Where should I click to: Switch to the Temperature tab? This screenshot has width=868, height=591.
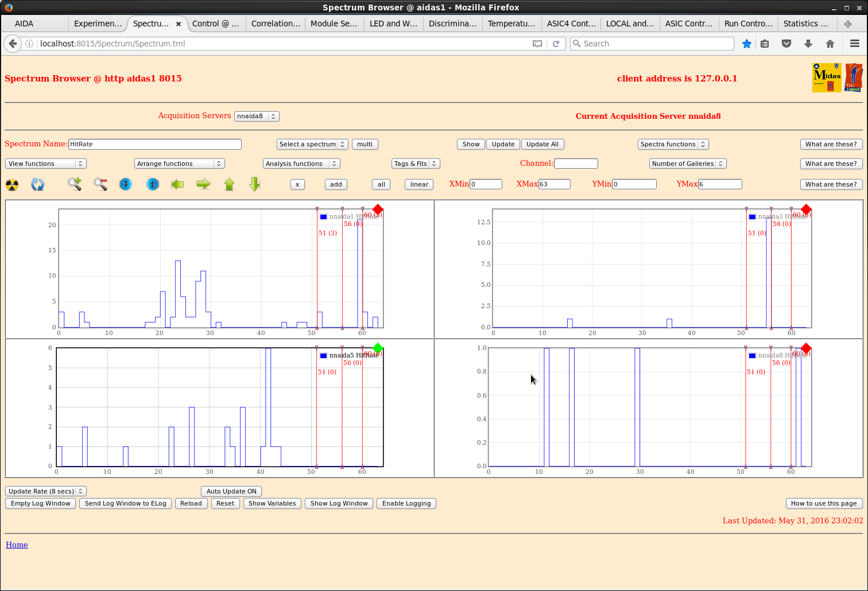pyautogui.click(x=511, y=24)
